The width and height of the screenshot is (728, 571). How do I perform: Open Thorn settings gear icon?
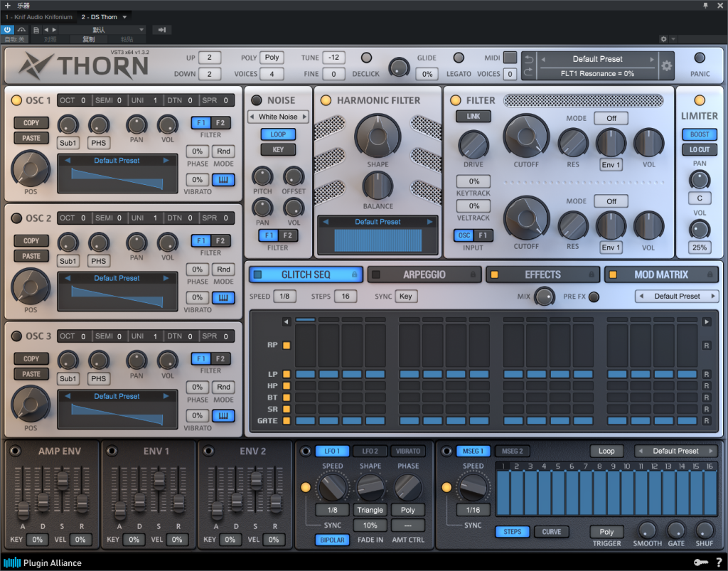coord(667,66)
